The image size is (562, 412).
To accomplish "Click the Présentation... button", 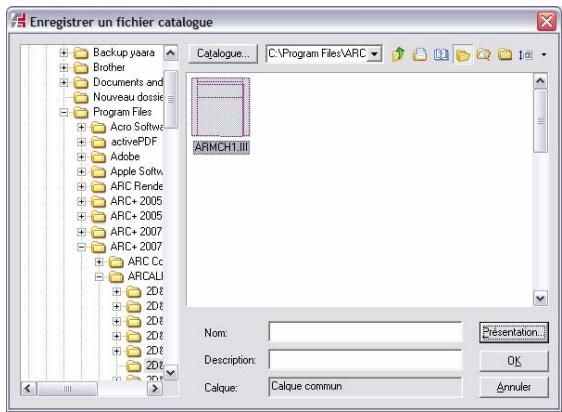I will click(514, 332).
